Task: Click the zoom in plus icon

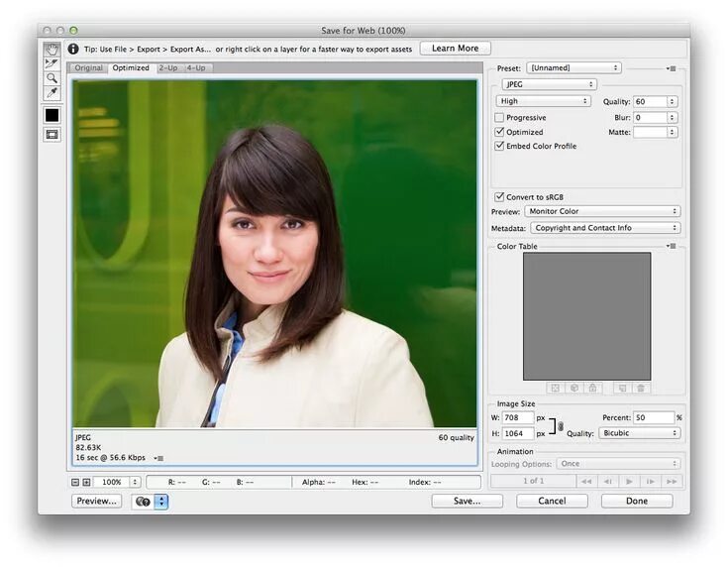Action: tap(86, 482)
